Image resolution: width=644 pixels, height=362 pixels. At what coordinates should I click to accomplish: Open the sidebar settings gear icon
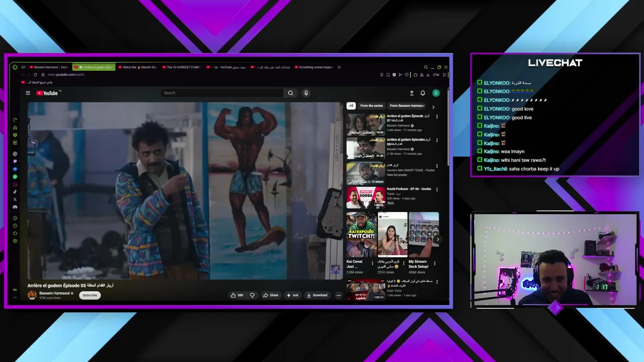pyautogui.click(x=15, y=241)
